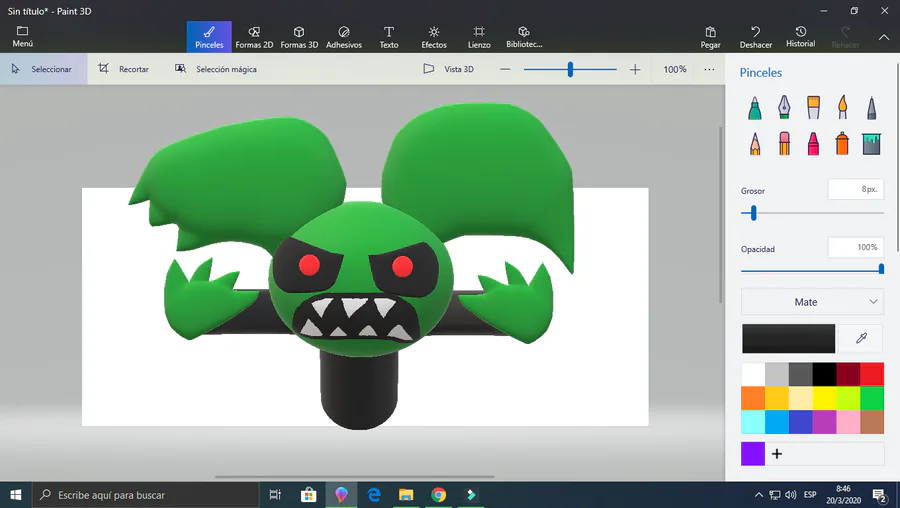Screen dimensions: 900x508
Task: Zoom out with the minus button
Action: point(505,69)
